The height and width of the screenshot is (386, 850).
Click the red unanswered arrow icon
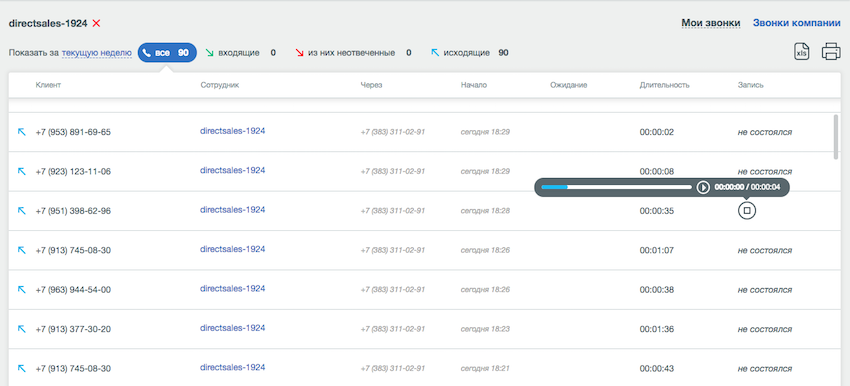(299, 53)
